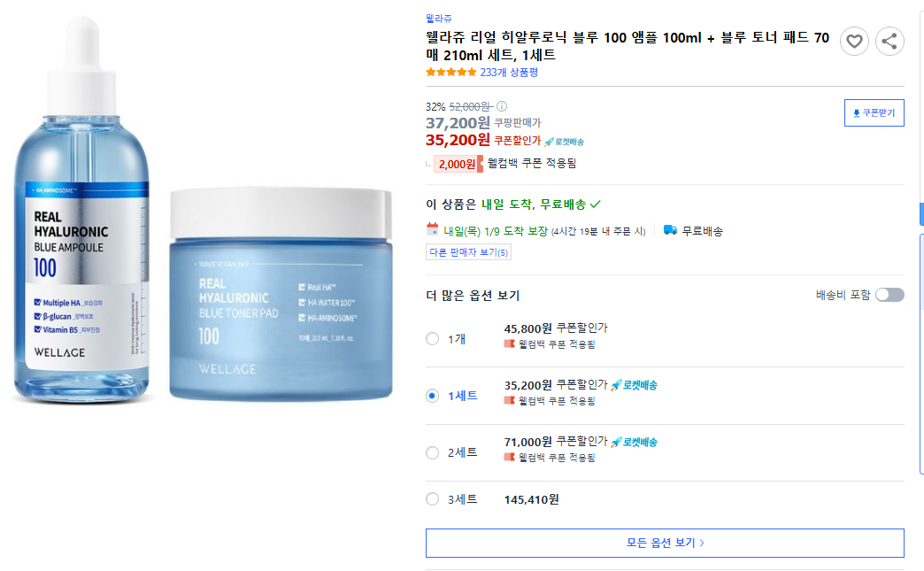Select the 3세트 option radio button
The image size is (924, 571).
point(433,499)
